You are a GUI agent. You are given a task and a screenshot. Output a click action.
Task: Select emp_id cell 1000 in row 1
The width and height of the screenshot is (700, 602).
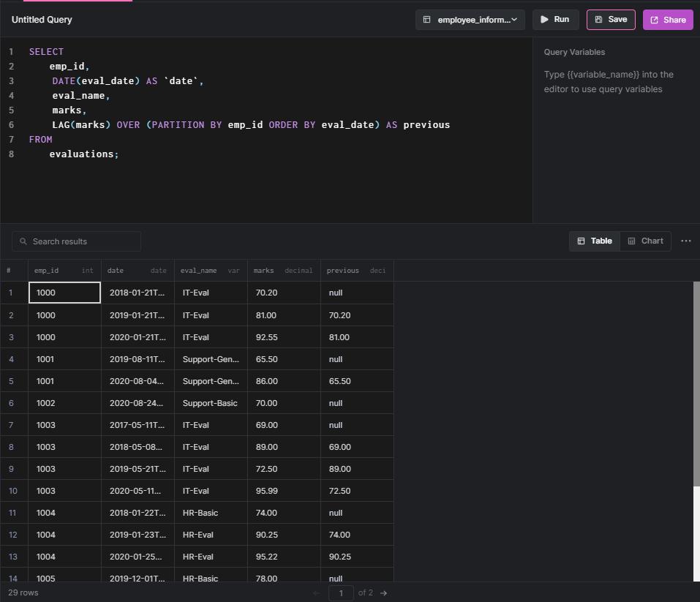click(64, 293)
